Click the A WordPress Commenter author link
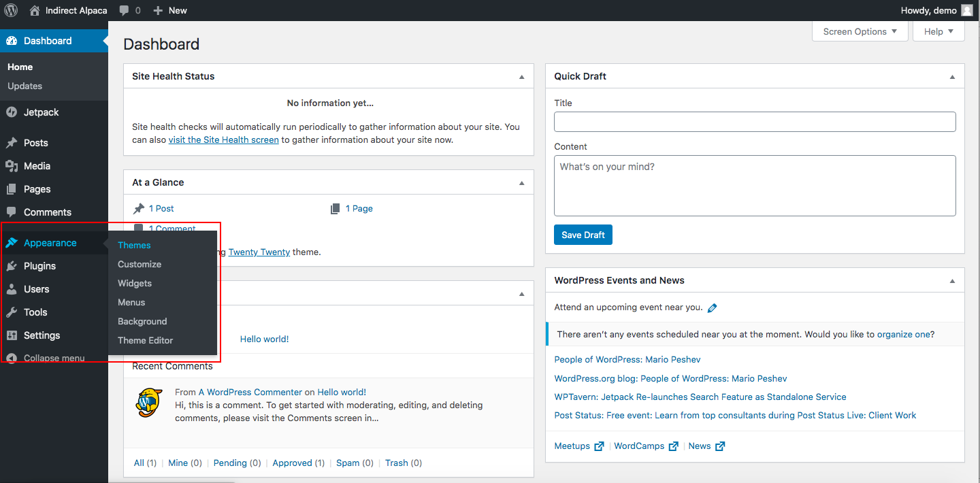 250,392
